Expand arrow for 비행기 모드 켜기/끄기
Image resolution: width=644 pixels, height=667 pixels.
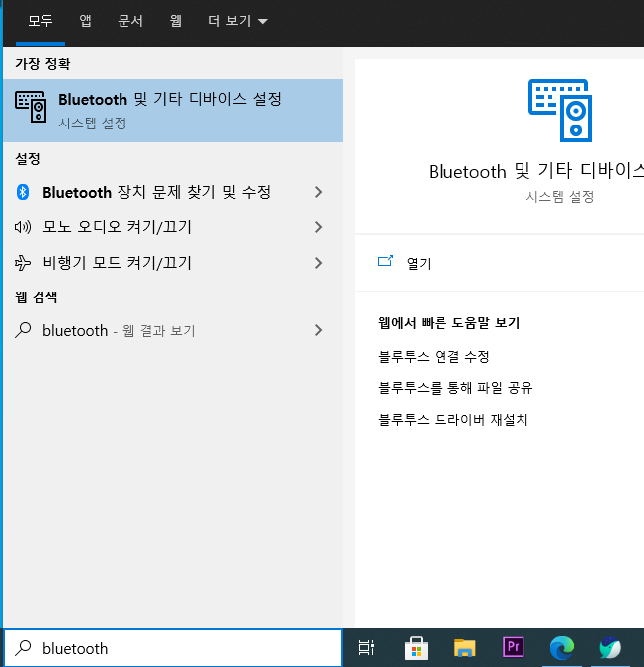[x=319, y=263]
